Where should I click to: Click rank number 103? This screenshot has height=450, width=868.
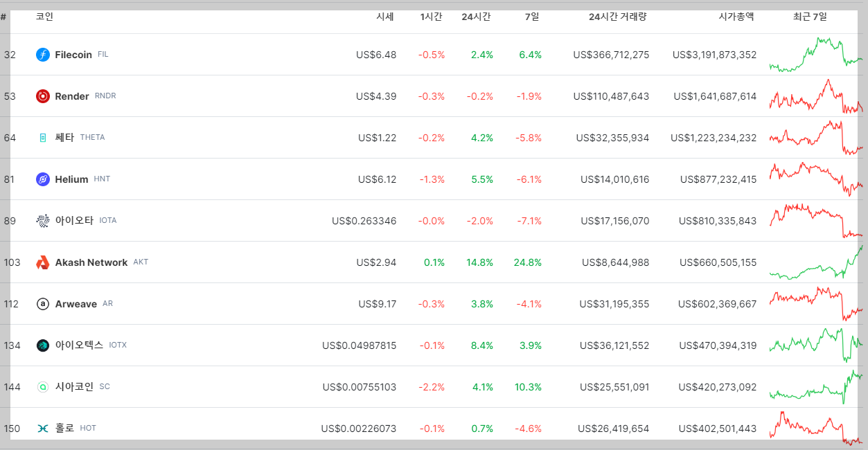pyautogui.click(x=12, y=262)
